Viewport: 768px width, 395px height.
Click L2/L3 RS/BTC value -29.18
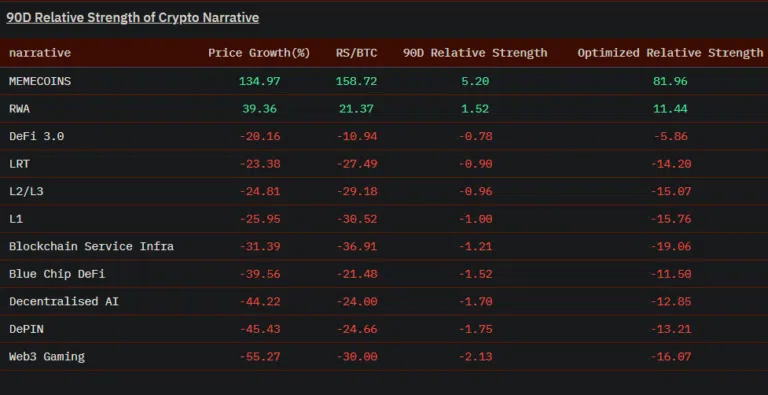coord(357,191)
